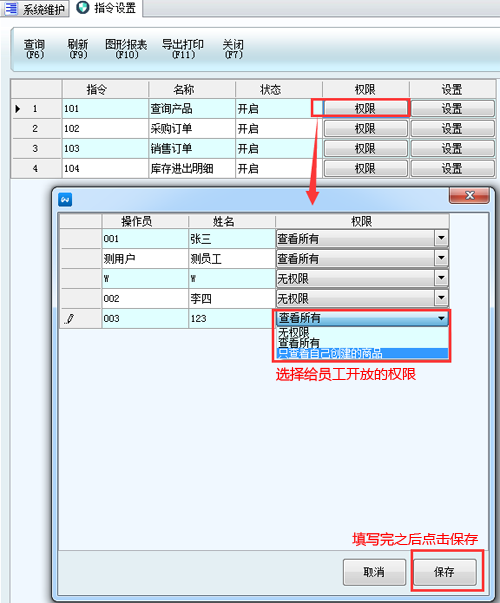Click the 系统维护 tab icon
This screenshot has width=500, height=603.
[11, 8]
